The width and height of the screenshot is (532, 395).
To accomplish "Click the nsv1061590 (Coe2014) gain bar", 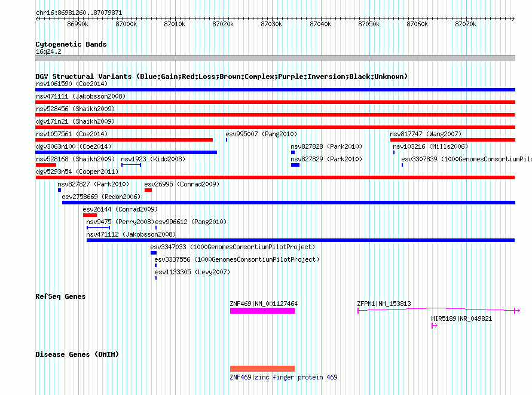I will [x=275, y=90].
